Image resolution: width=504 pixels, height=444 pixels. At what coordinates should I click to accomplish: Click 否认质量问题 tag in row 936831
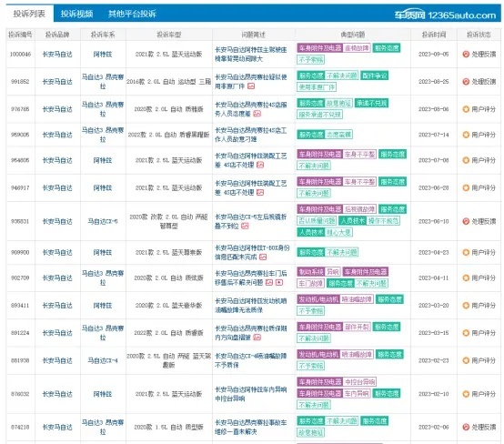(317, 220)
